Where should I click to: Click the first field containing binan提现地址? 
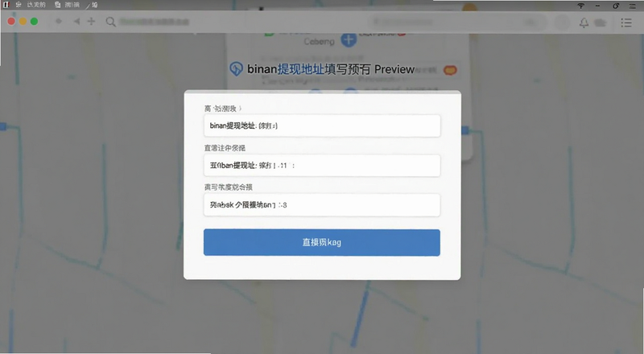pos(322,126)
